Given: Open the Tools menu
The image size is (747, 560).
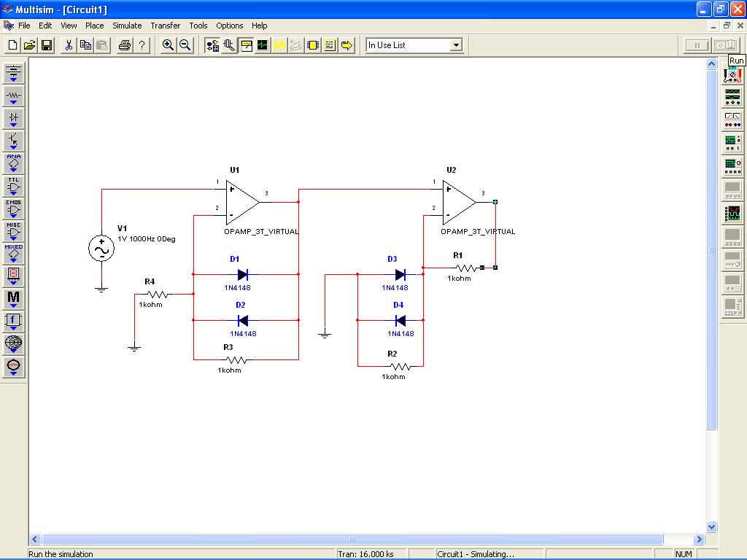Looking at the screenshot, I should (x=198, y=26).
